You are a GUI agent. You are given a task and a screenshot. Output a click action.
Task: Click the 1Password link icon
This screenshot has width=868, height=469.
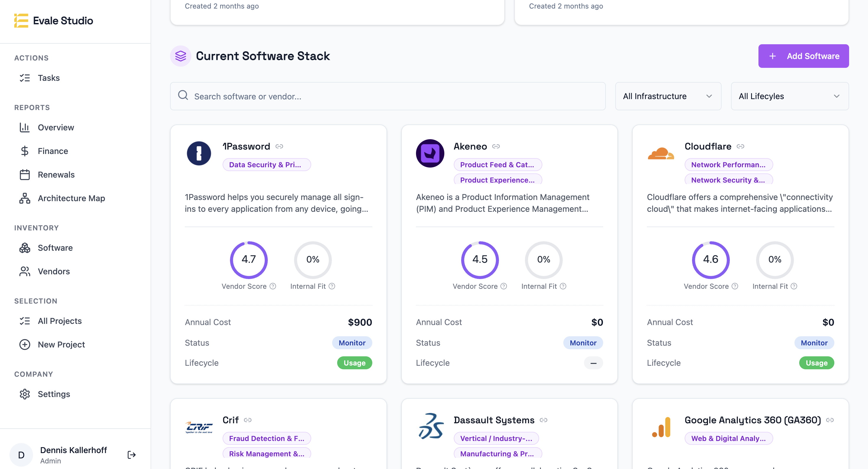(279, 146)
